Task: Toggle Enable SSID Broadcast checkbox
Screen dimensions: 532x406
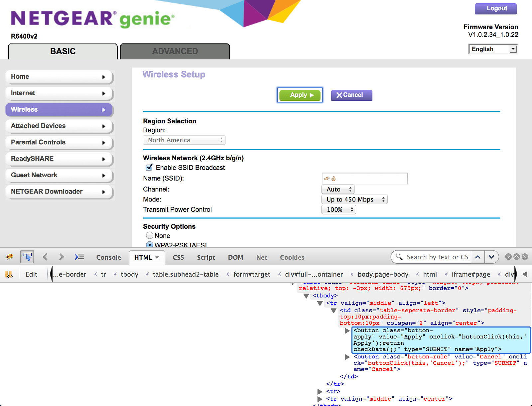Action: [x=149, y=167]
